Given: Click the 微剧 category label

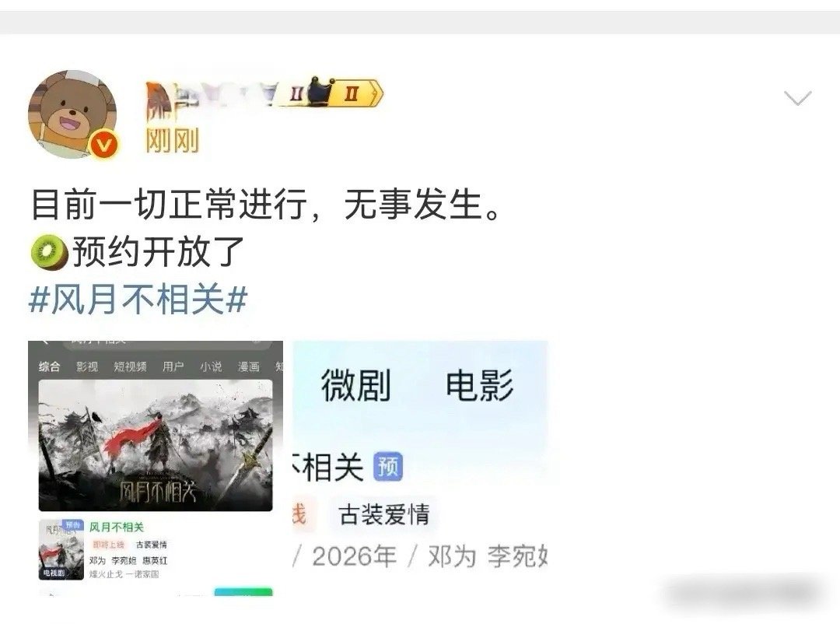Looking at the screenshot, I should pyautogui.click(x=356, y=385).
